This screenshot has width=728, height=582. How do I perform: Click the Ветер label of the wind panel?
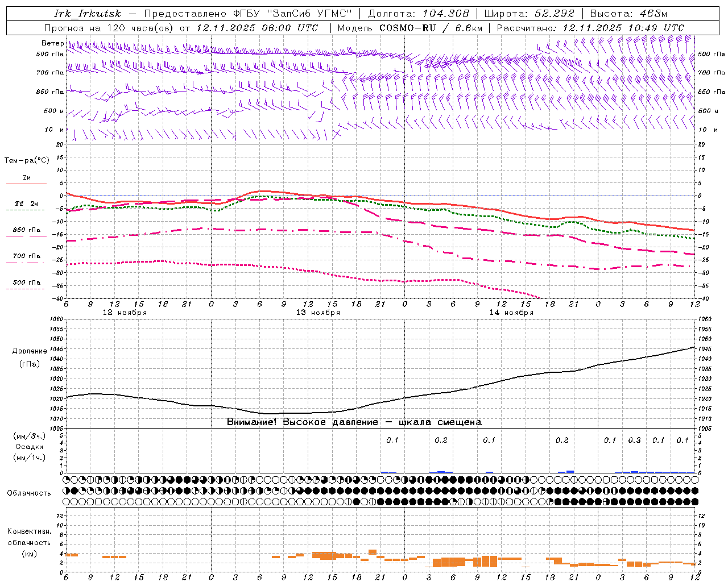coord(52,43)
